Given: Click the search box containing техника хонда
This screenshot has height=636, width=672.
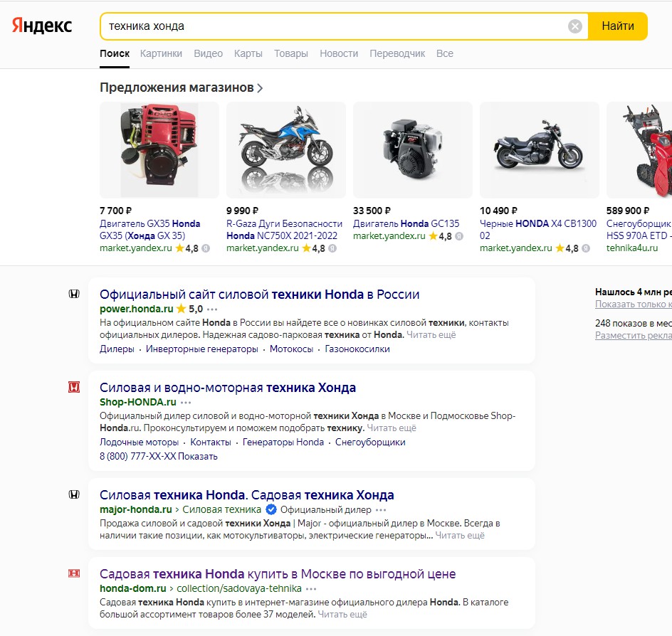Looking at the screenshot, I should 335,26.
